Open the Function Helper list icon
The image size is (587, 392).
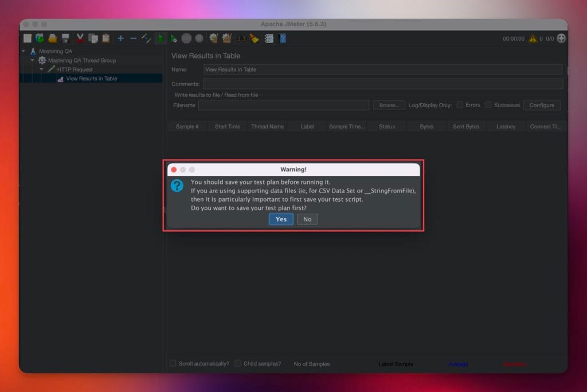tap(269, 38)
